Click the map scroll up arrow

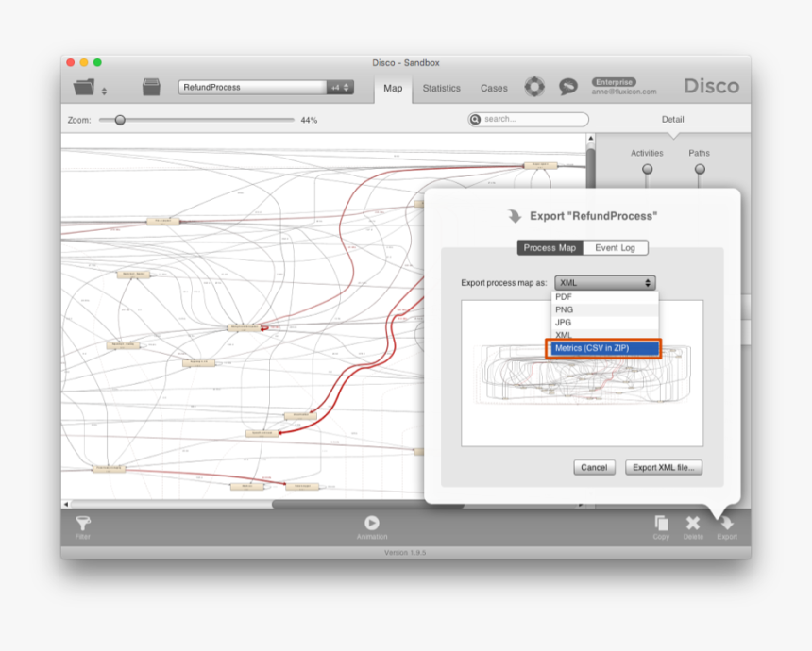tap(590, 138)
